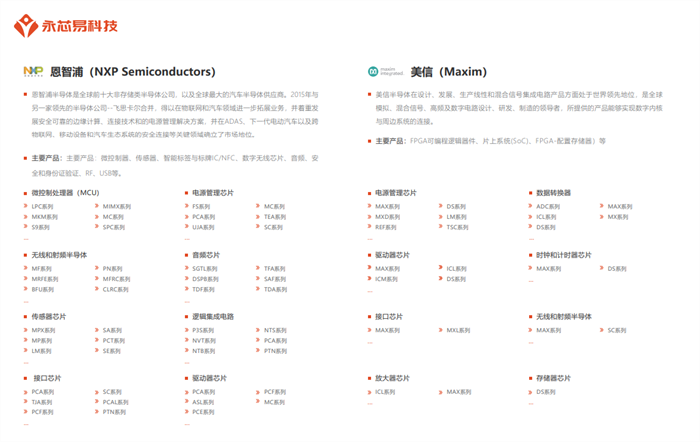This screenshot has height=442, width=700.
Task: Click the NXP brand logo icon
Action: (33, 72)
